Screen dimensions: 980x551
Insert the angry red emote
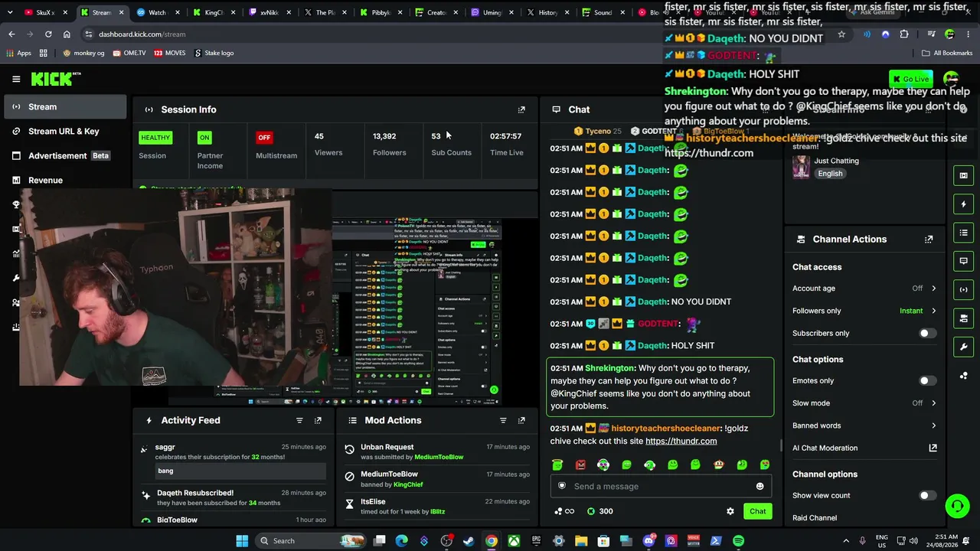pos(580,465)
